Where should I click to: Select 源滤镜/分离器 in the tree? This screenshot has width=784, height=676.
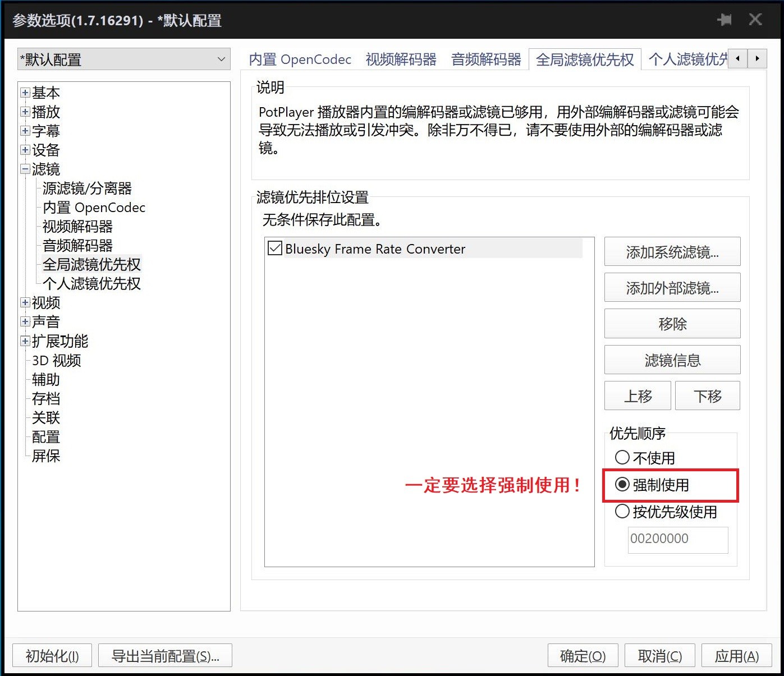[87, 188]
